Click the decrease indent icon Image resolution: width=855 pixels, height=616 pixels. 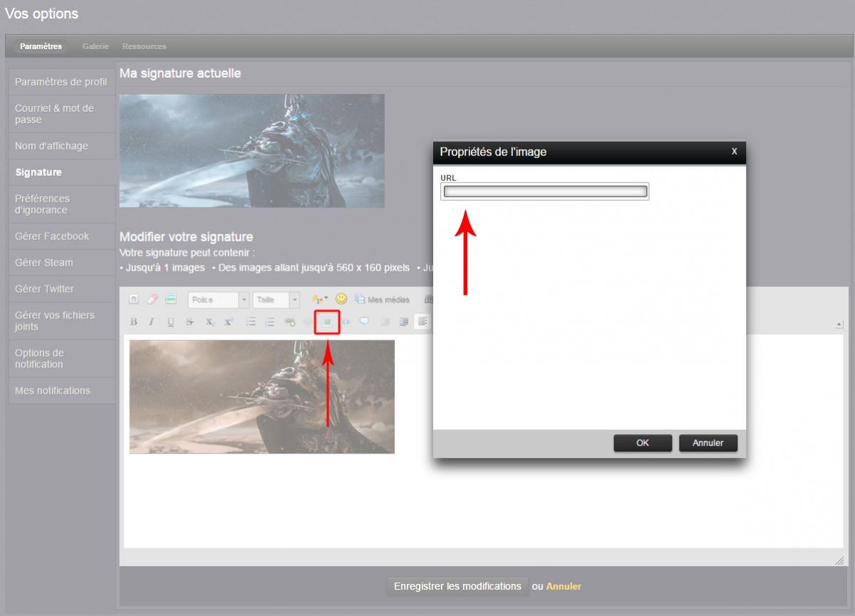(x=385, y=322)
